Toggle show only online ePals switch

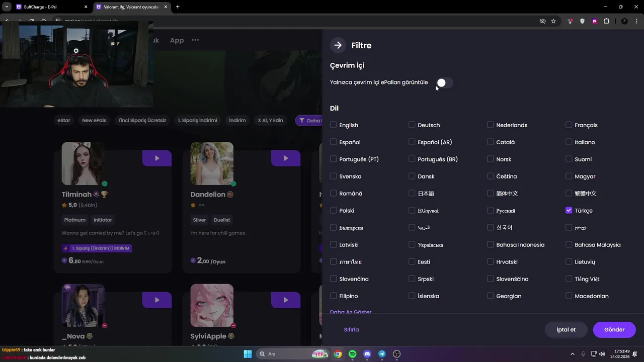[445, 82]
